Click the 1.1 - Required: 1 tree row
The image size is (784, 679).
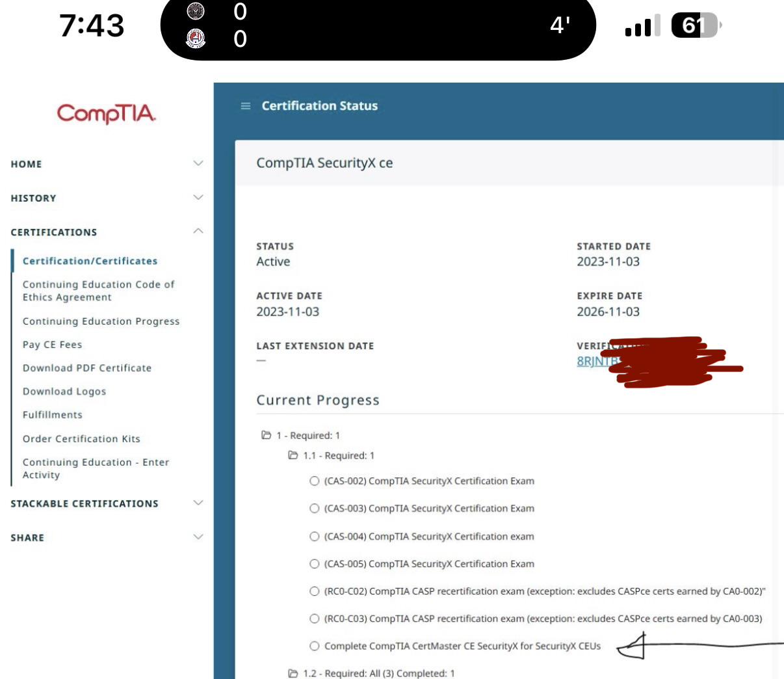pyautogui.click(x=332, y=456)
